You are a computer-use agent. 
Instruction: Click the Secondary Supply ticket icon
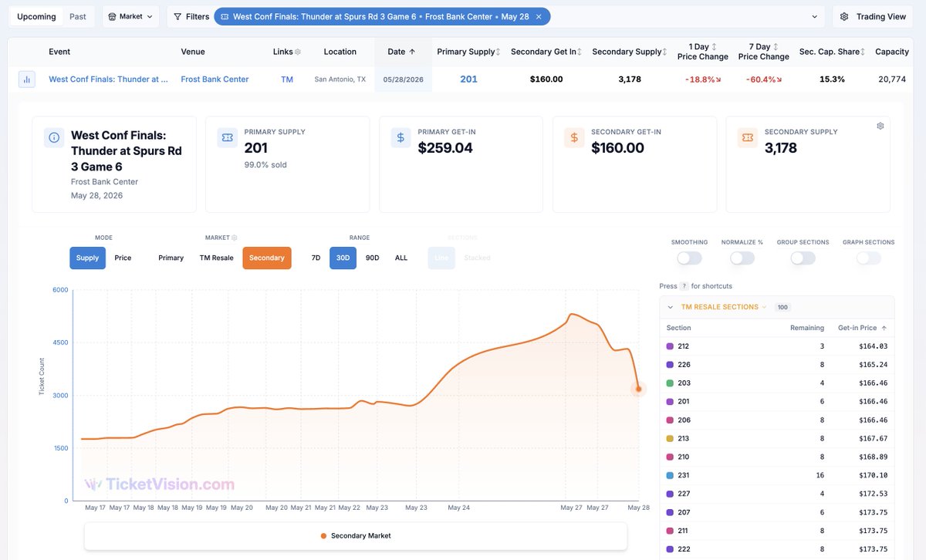click(747, 137)
